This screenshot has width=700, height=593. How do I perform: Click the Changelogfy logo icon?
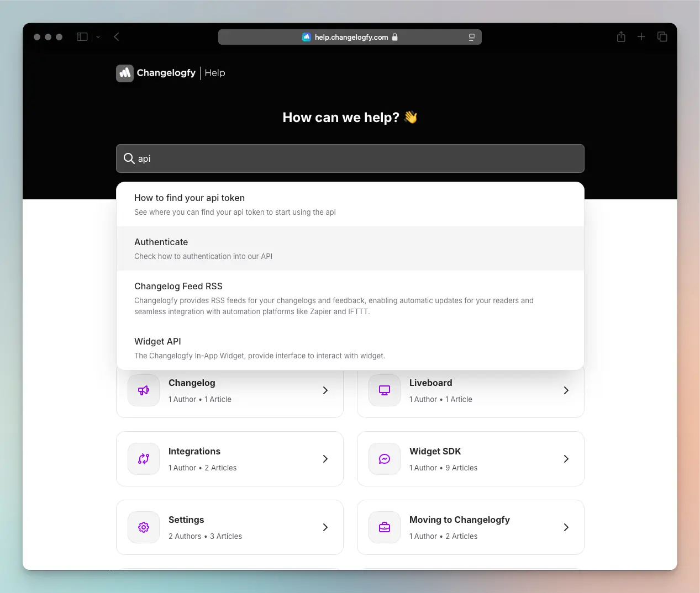pos(125,73)
